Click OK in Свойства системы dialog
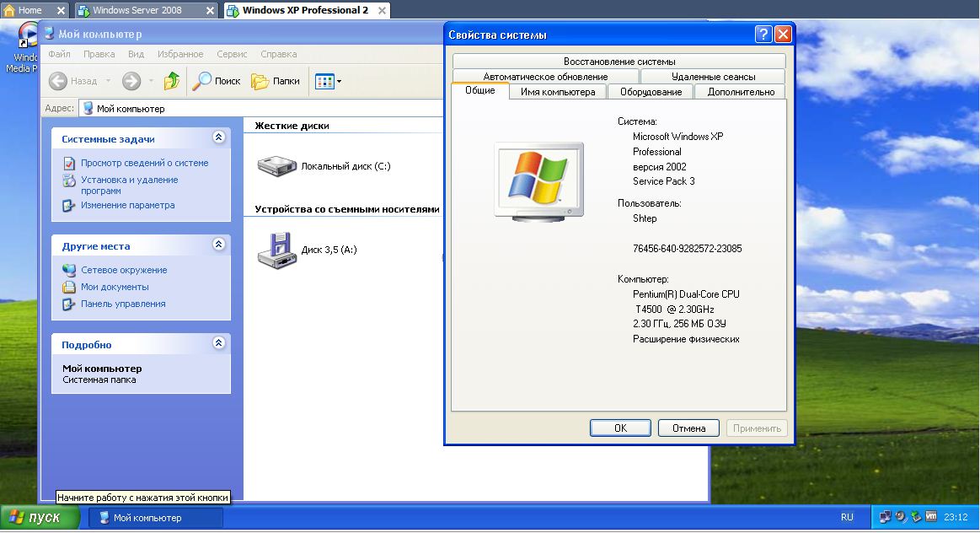 coord(621,428)
